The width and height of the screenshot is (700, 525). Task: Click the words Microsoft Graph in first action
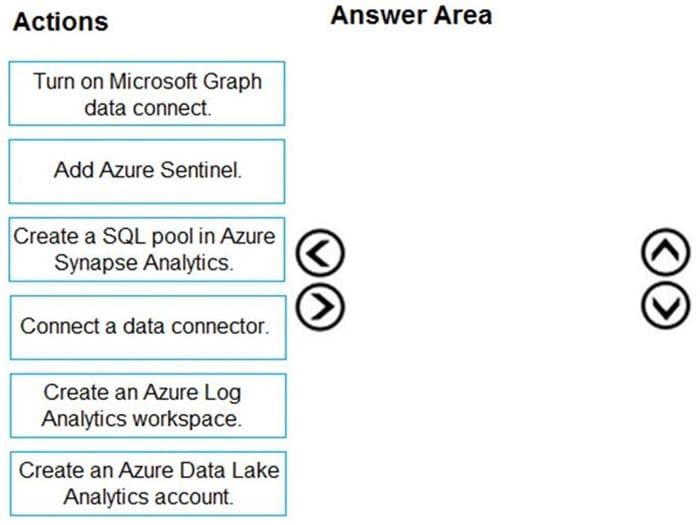186,82
